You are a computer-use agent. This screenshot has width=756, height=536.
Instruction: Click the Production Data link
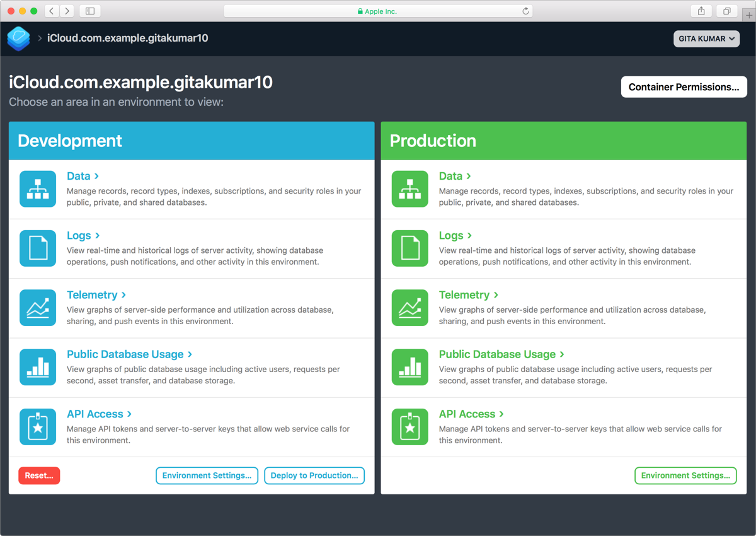coord(455,176)
